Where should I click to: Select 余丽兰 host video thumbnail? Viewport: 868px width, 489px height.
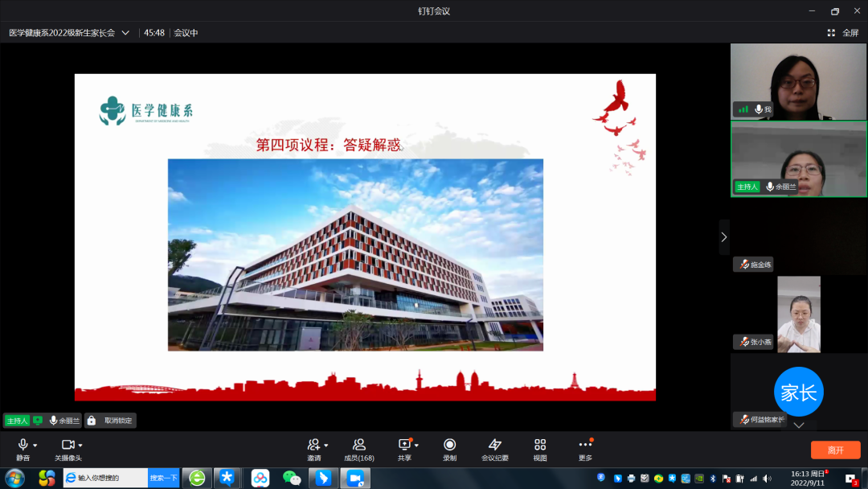coord(798,158)
